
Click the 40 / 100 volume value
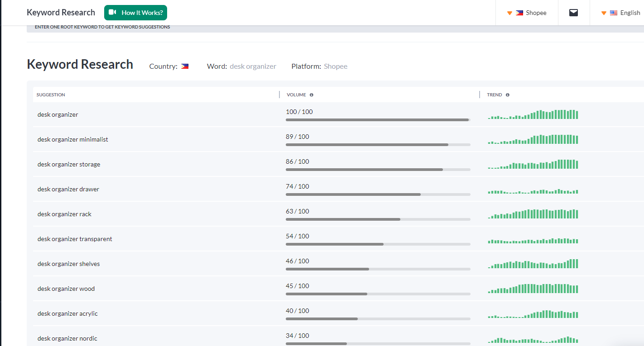click(298, 311)
